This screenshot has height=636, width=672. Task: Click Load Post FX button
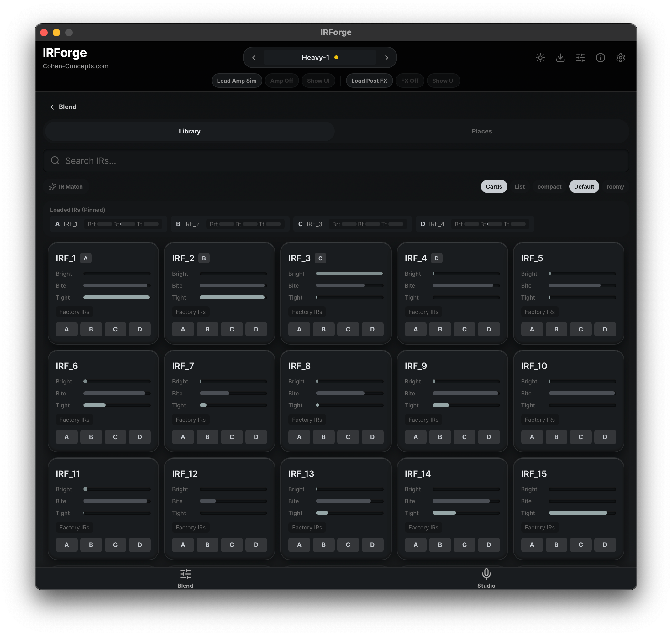[369, 81]
